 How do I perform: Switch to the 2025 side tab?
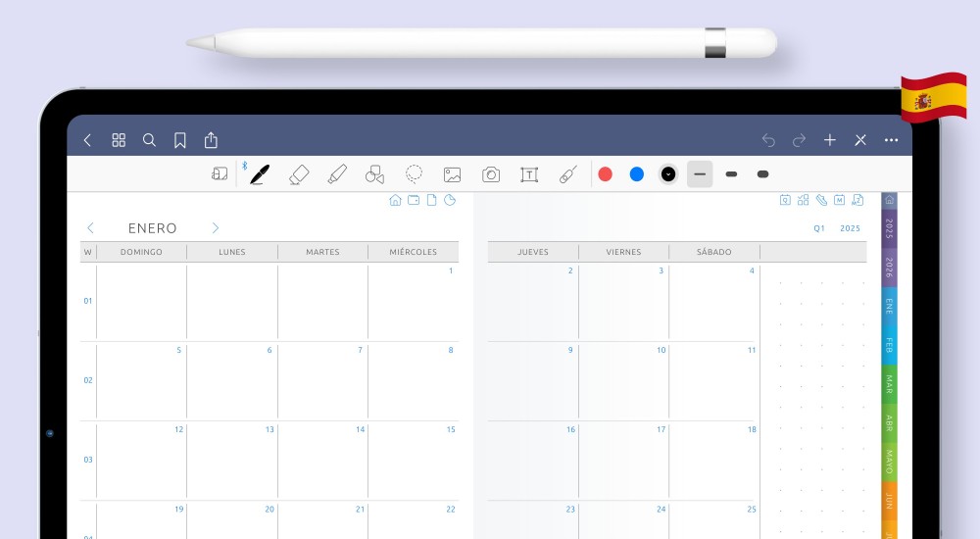890,229
